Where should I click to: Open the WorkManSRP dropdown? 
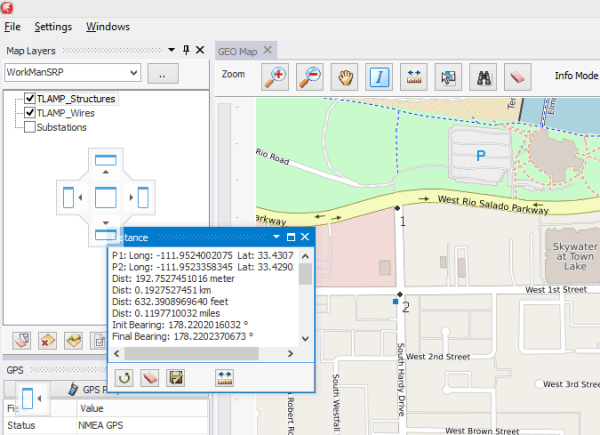135,73
